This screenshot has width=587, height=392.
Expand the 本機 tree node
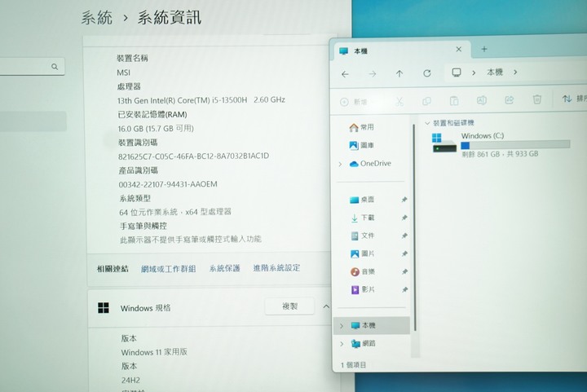click(341, 326)
